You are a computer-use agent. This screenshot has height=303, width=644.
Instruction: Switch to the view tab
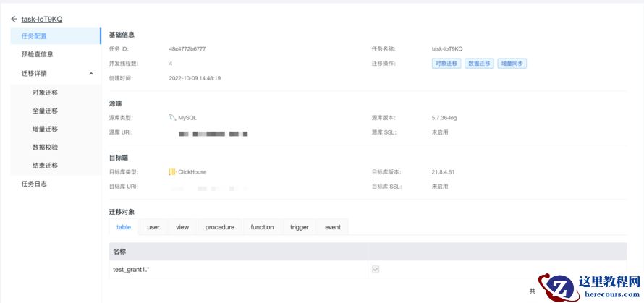click(182, 227)
